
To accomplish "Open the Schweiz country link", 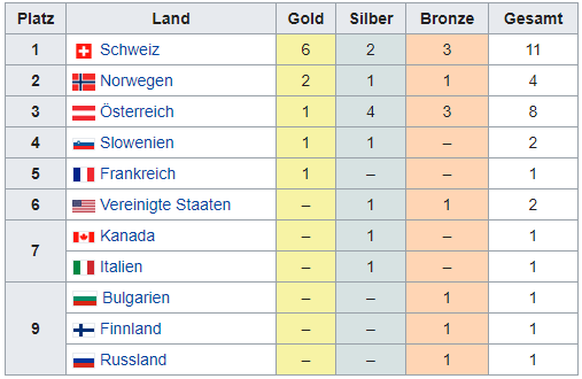I will pos(130,50).
